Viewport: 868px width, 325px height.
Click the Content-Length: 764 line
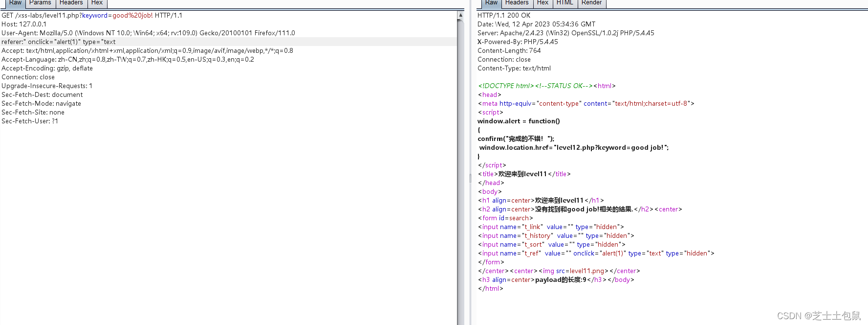509,50
